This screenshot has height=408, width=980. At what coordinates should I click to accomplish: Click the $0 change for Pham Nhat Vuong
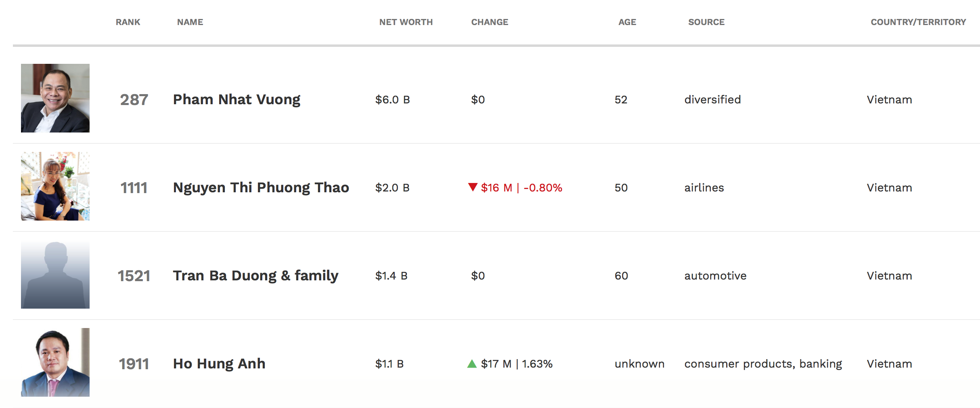tap(478, 100)
